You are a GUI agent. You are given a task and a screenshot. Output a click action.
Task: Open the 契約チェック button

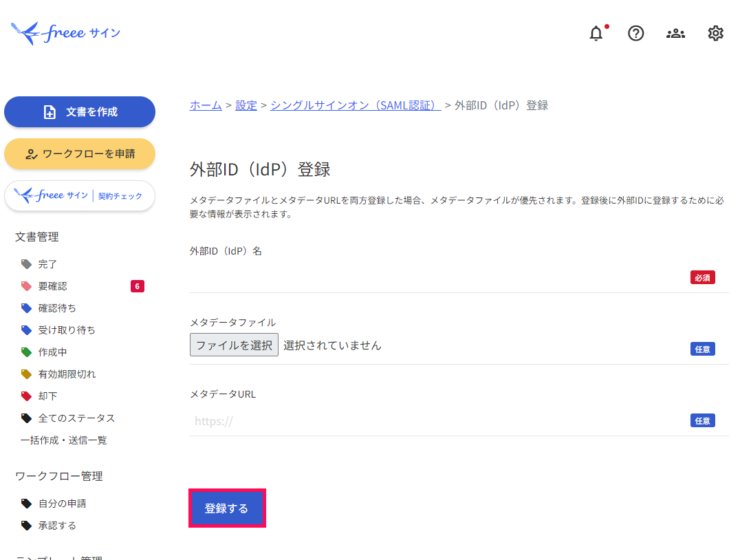pos(80,196)
